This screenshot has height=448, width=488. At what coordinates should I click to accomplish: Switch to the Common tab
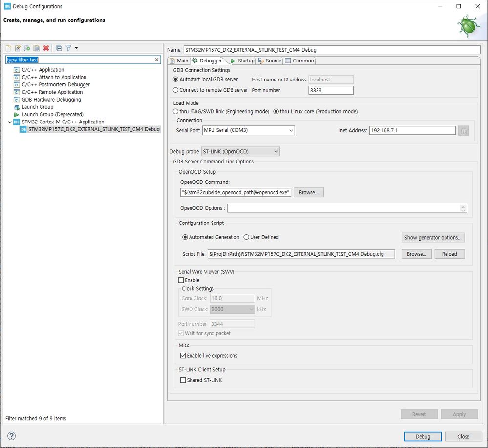click(x=299, y=61)
